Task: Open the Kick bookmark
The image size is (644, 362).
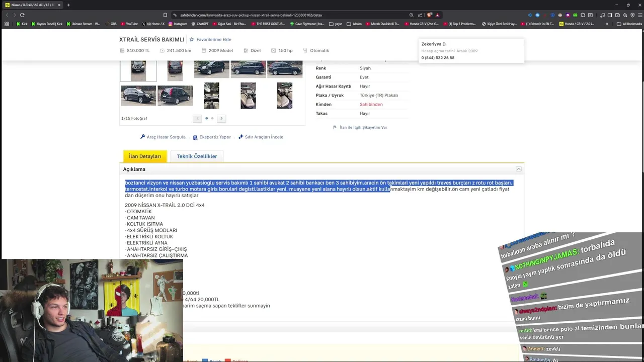Action: coord(22,24)
